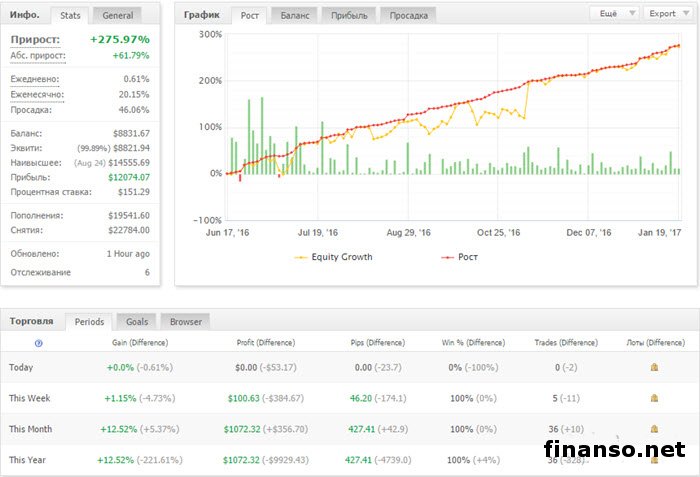
Task: Click the lock icon in Today row
Action: click(x=654, y=367)
